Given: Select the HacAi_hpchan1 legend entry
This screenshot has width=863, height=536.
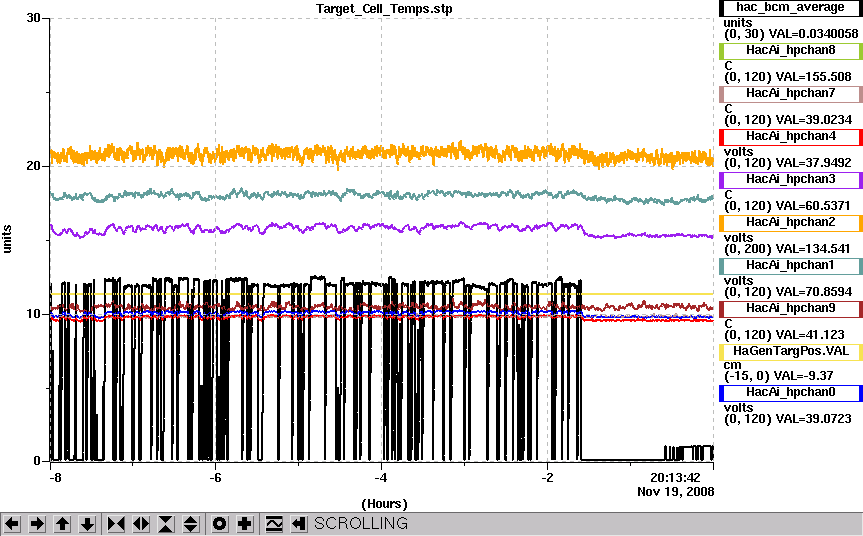Looking at the screenshot, I should (x=790, y=265).
